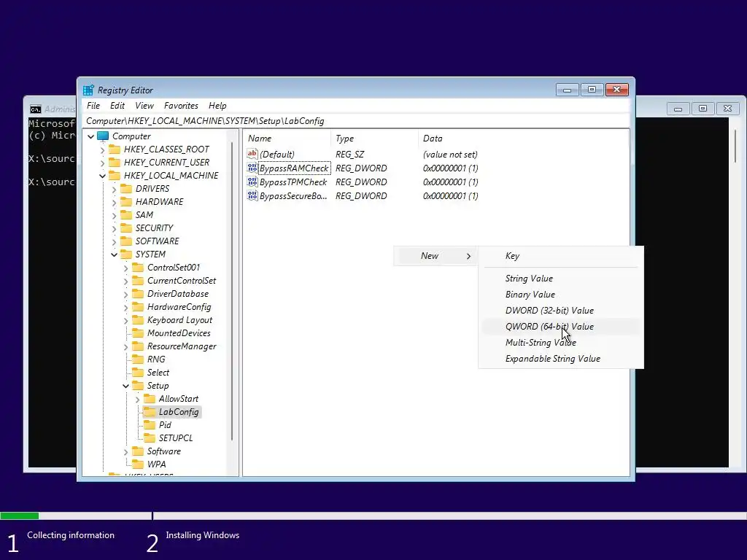Click the tree pane vertical scrollbar

[232, 292]
